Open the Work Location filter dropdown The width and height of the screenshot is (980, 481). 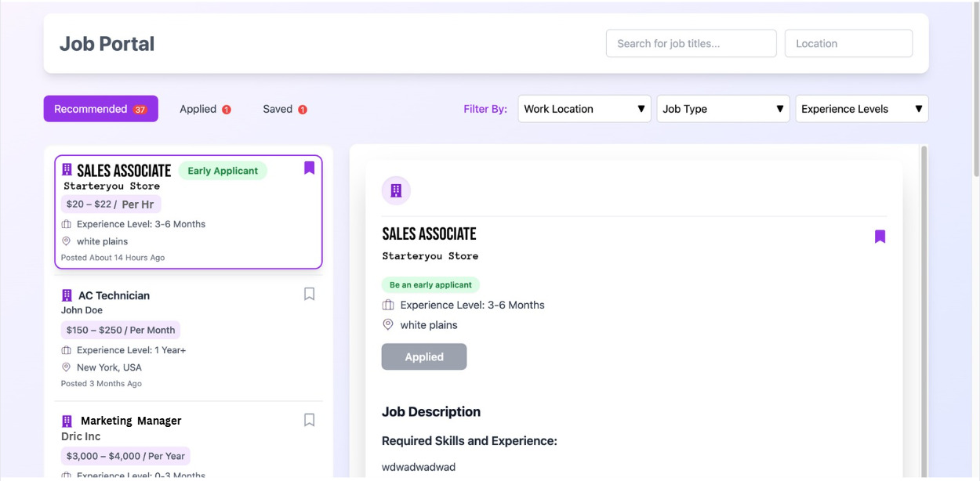(x=584, y=109)
